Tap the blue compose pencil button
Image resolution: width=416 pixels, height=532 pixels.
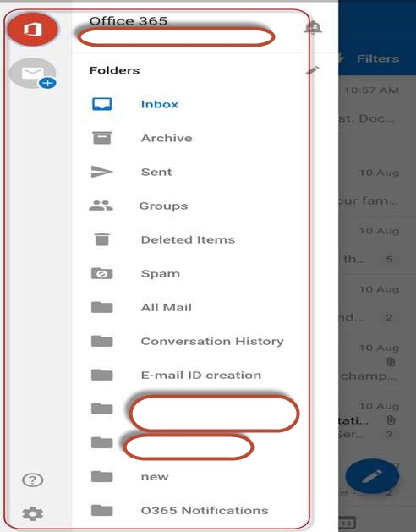[x=372, y=476]
